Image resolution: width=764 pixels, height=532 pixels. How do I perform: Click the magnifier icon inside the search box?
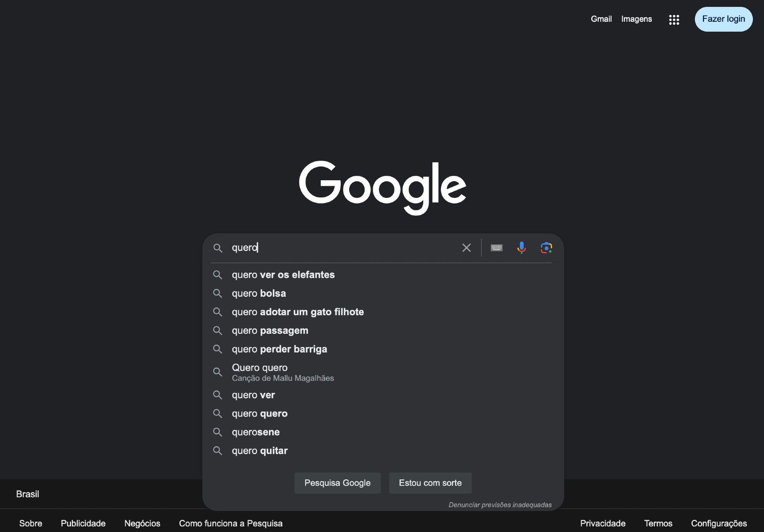coord(218,248)
